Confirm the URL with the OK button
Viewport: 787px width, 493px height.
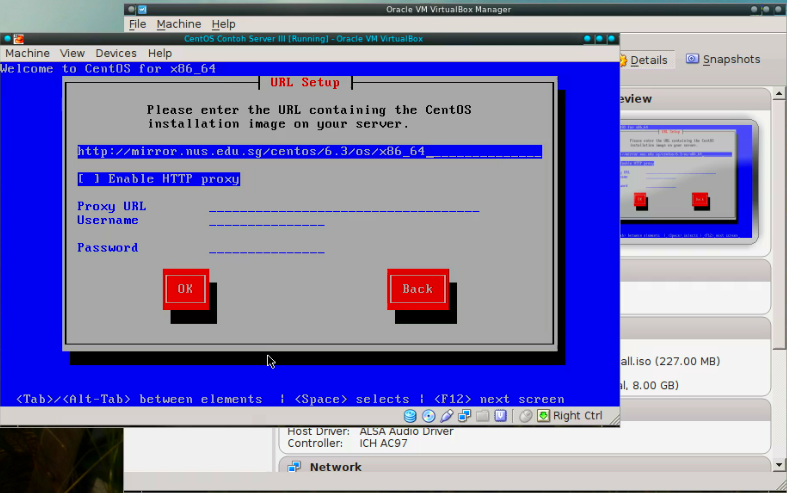point(185,289)
